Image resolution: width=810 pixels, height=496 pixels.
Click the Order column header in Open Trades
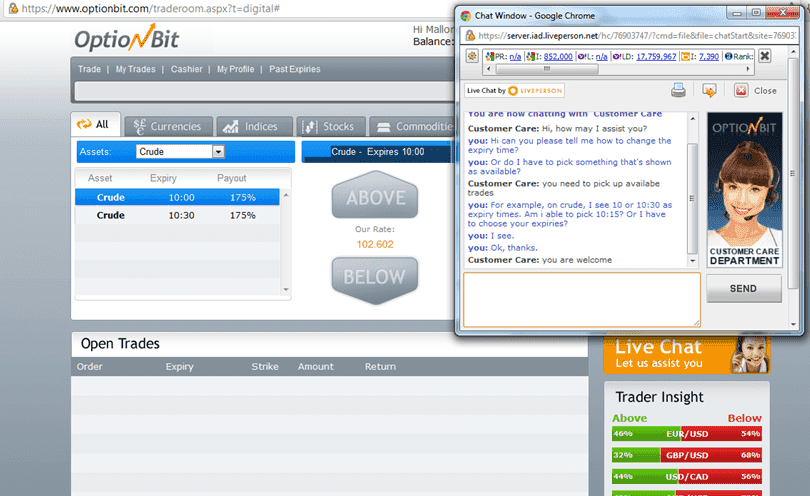(x=89, y=366)
